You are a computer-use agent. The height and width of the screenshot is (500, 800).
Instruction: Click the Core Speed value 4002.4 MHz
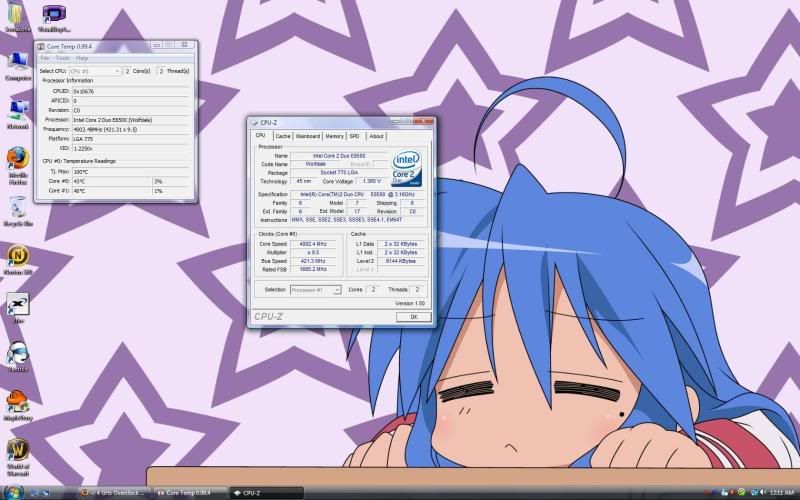point(314,244)
